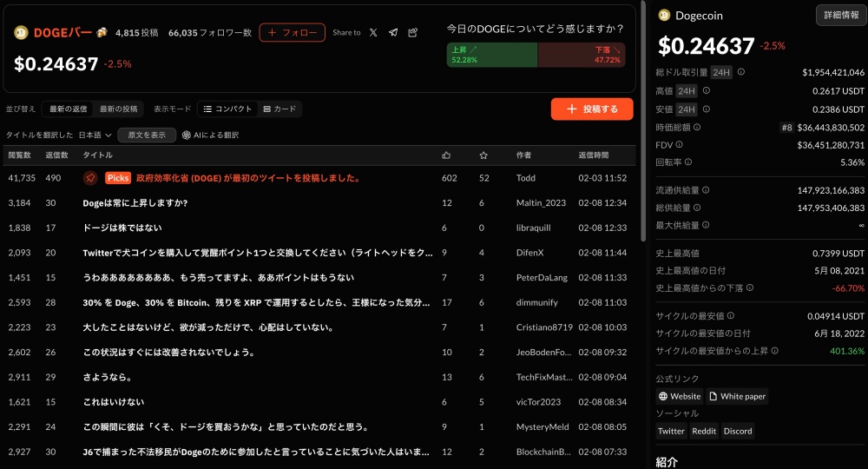Open author dimmunify profile
The width and height of the screenshot is (868, 469).
pos(537,303)
